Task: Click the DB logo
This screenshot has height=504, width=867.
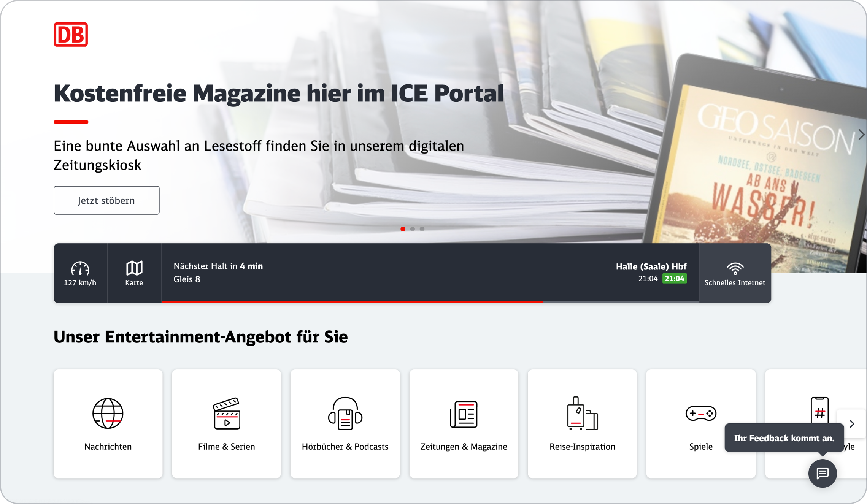Action: (x=71, y=35)
